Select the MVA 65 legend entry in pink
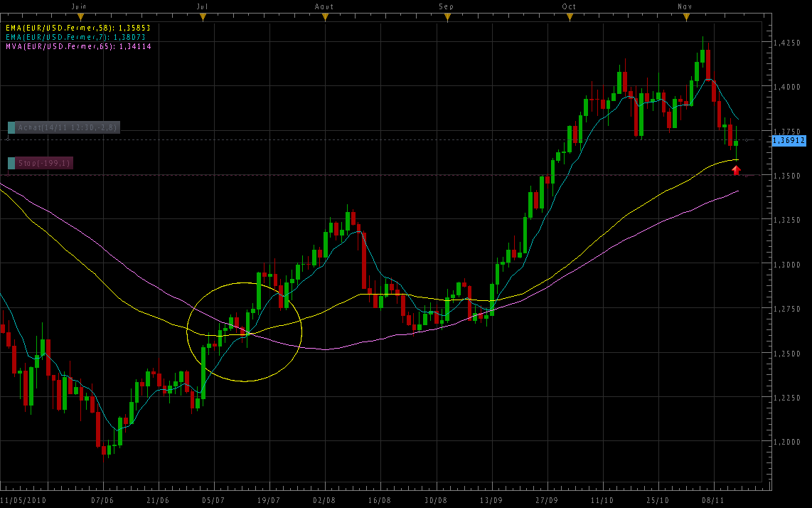Screen dimensions: 812x508 pos(78,47)
